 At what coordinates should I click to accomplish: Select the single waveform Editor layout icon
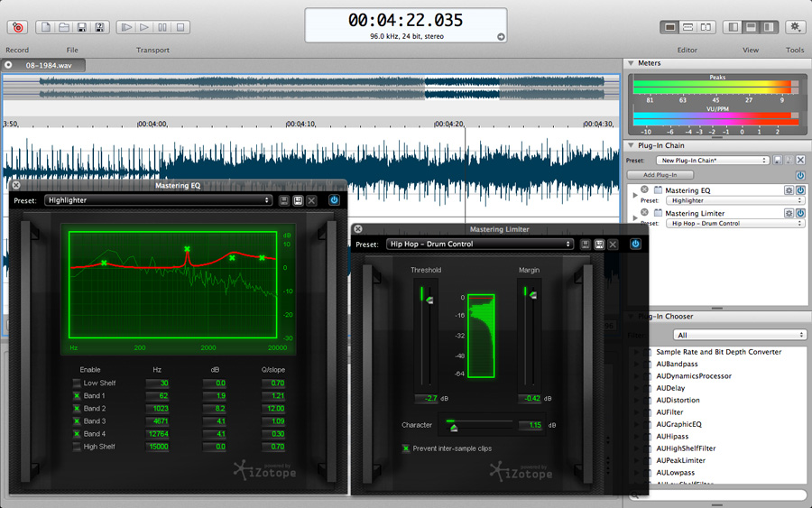click(x=670, y=27)
